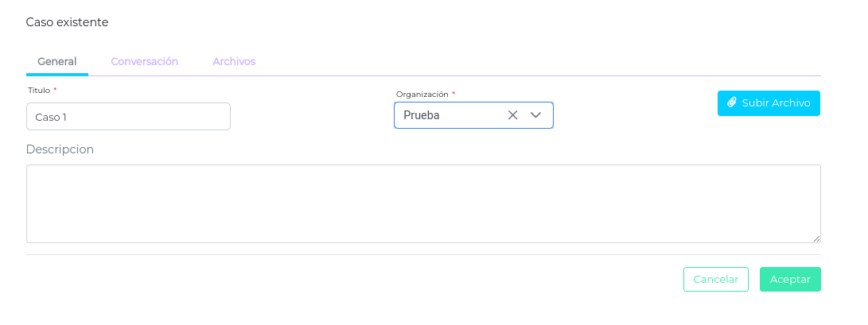Click the Descripcion label
Image resolution: width=868 pixels, height=325 pixels.
point(60,149)
